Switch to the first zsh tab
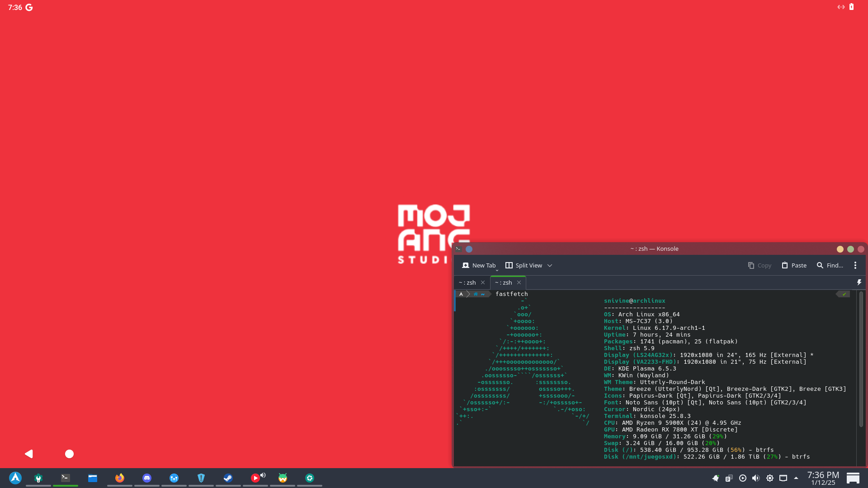 pos(467,282)
